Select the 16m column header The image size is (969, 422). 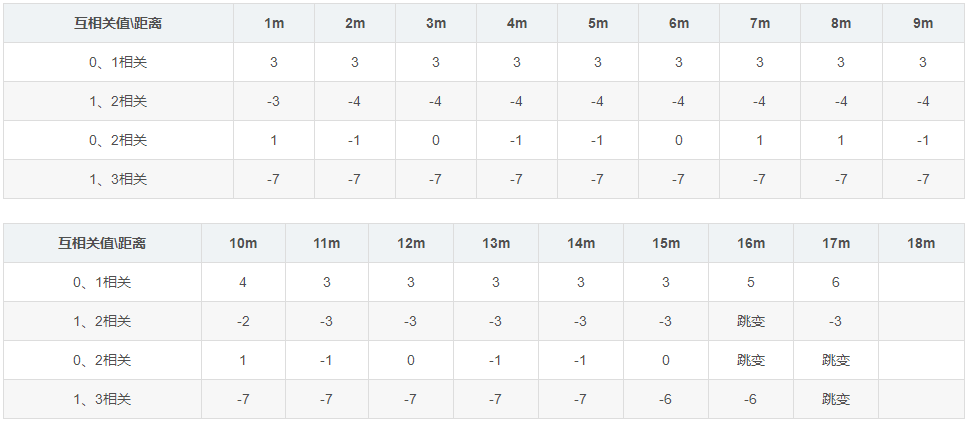coord(751,243)
